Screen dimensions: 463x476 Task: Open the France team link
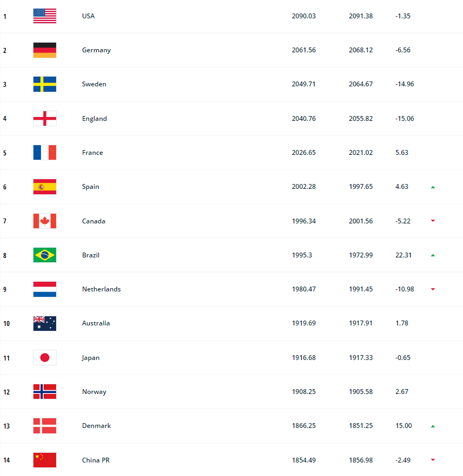[x=92, y=153]
